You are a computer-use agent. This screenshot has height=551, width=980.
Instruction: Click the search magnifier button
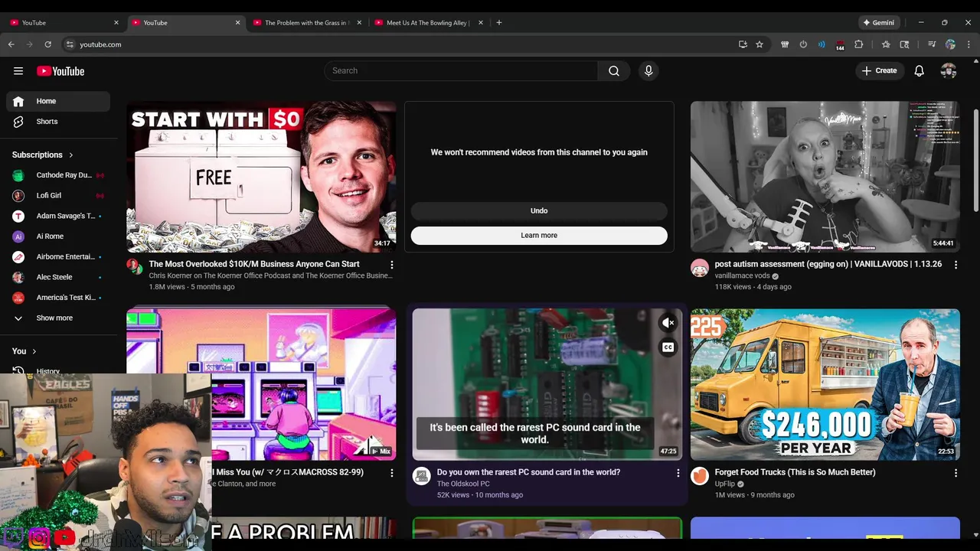pos(614,71)
